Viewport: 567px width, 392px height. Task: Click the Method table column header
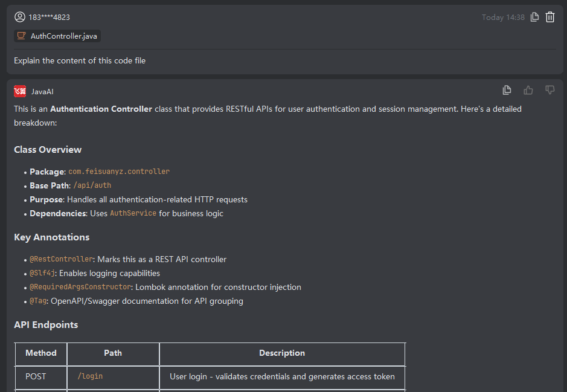(x=41, y=353)
